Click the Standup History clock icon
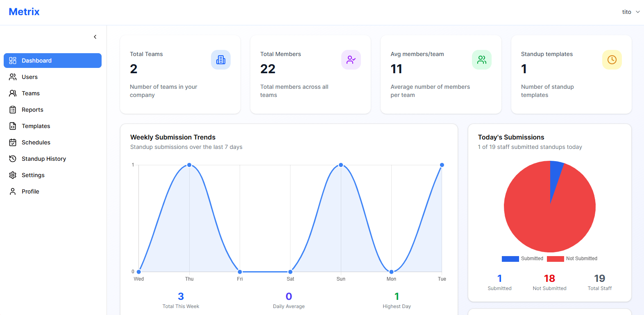Screen dimensions: 644x315 (x=13, y=159)
